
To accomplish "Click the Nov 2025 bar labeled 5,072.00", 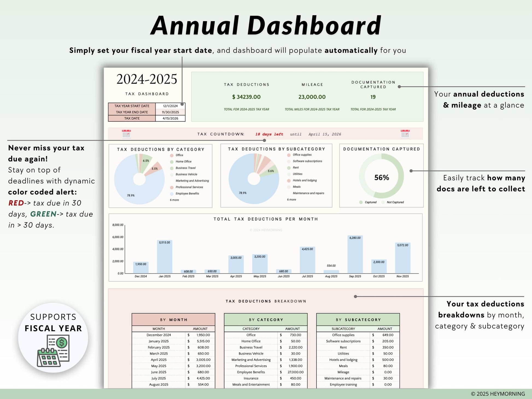I will [403, 258].
